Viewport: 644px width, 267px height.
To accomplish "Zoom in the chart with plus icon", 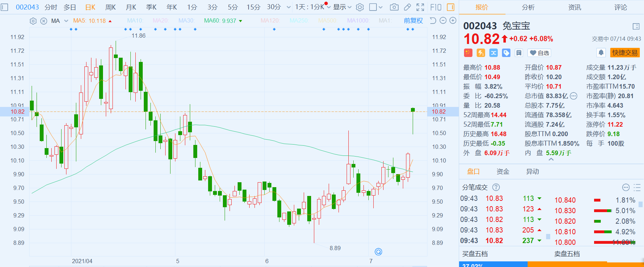I will (x=453, y=21).
